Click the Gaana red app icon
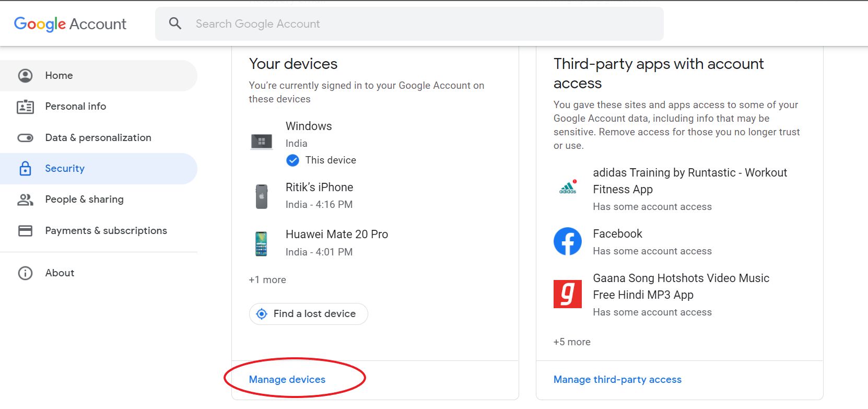 (568, 294)
